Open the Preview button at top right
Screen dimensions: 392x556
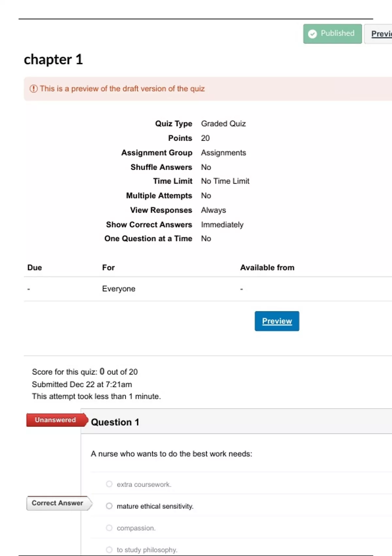379,34
